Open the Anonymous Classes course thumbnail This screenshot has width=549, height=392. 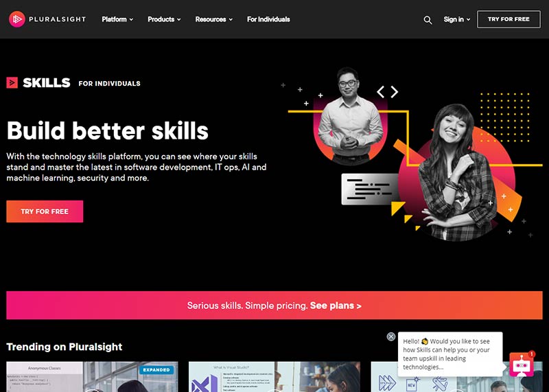92,377
